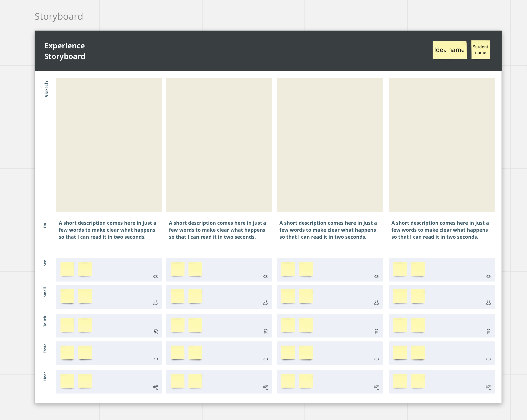Select the first sketch panel

click(109, 145)
